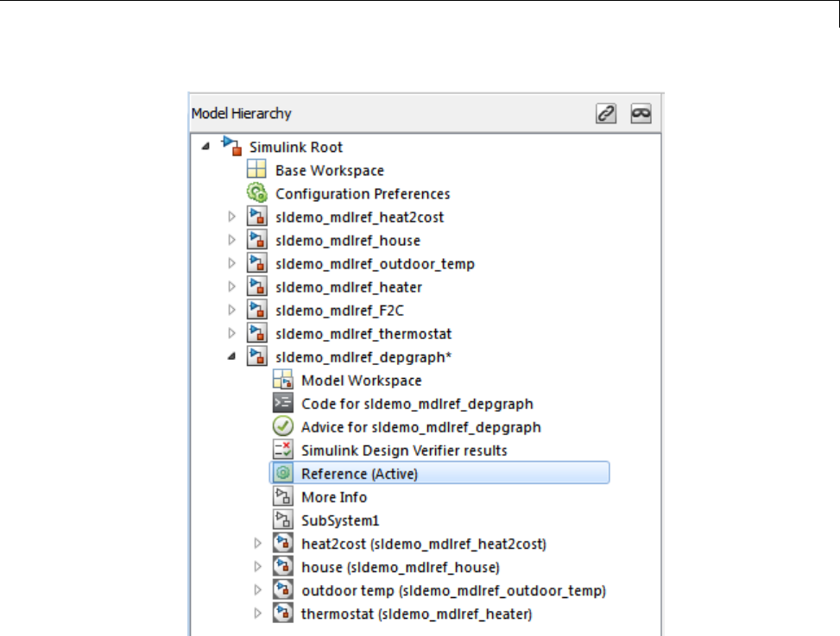Select the sldemo_mdlref_depgraph* label
840x636 pixels.
tap(363, 357)
